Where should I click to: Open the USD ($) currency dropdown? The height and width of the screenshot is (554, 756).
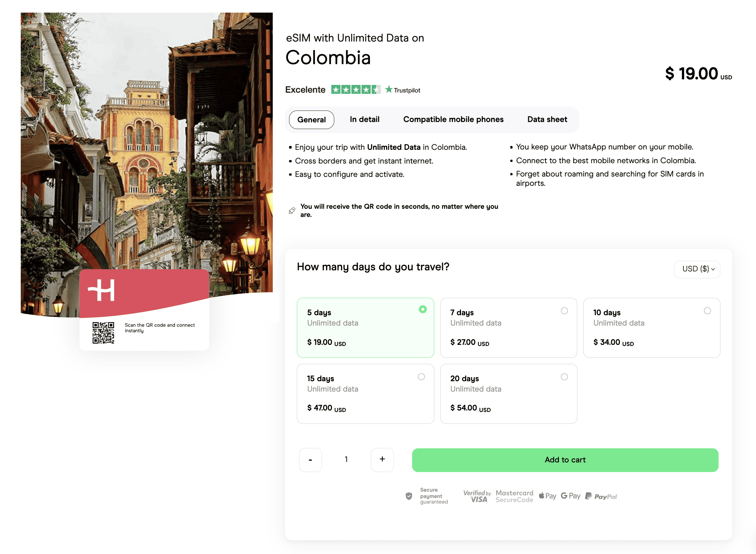coord(697,269)
